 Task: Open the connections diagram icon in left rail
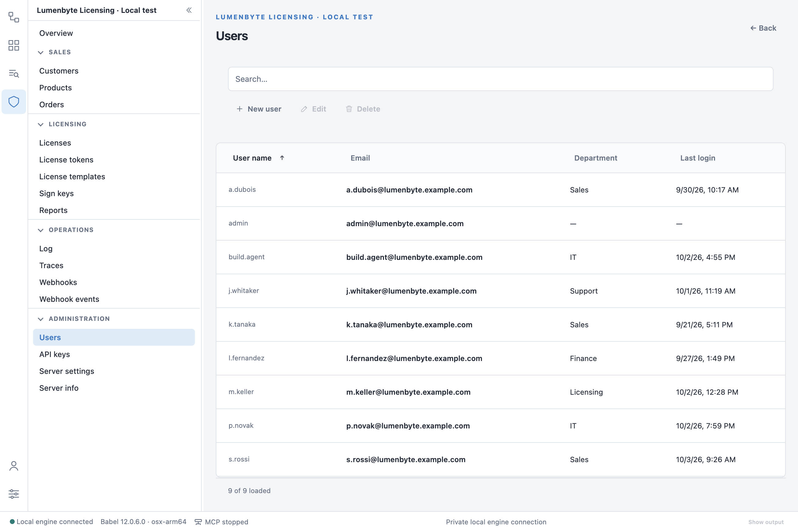click(13, 17)
